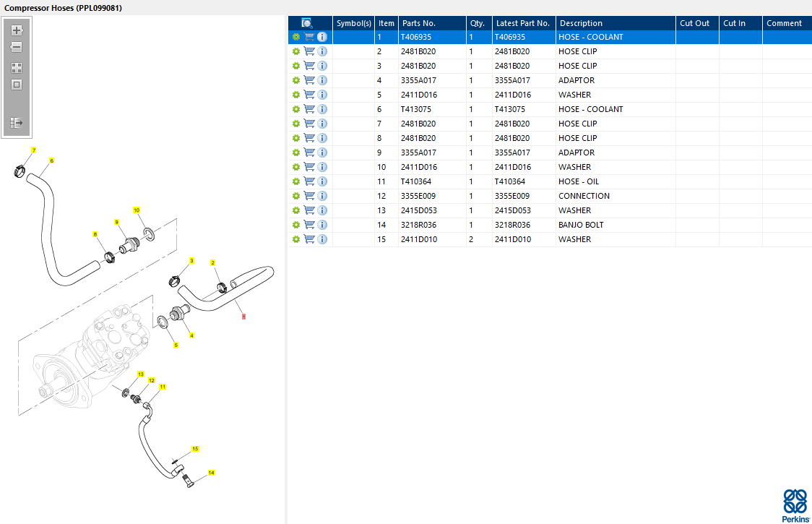The width and height of the screenshot is (812, 524).
Task: Select callout 6 on the diagram
Action: pos(51,160)
